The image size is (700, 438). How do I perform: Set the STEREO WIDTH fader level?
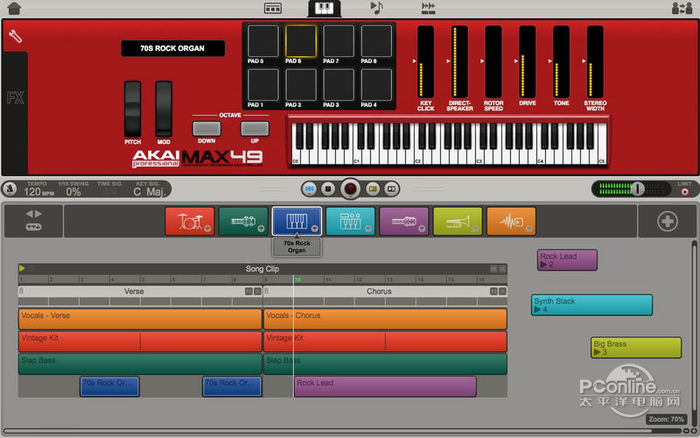[x=595, y=62]
